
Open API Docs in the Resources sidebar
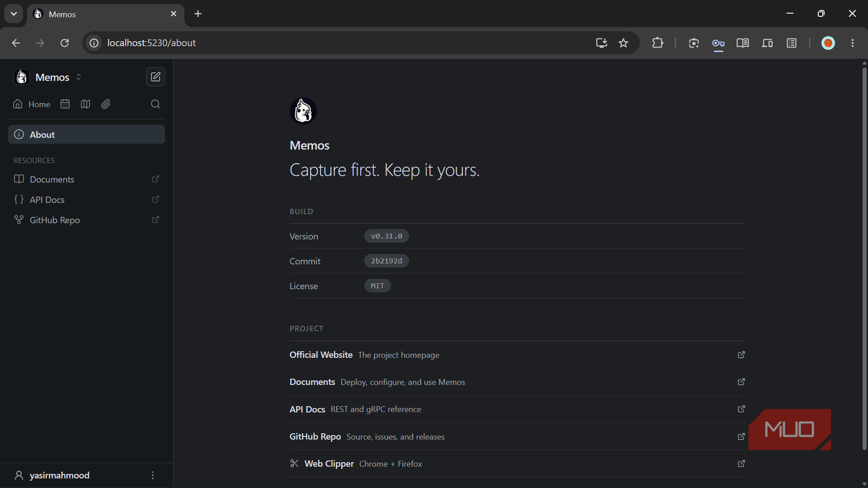(x=87, y=199)
